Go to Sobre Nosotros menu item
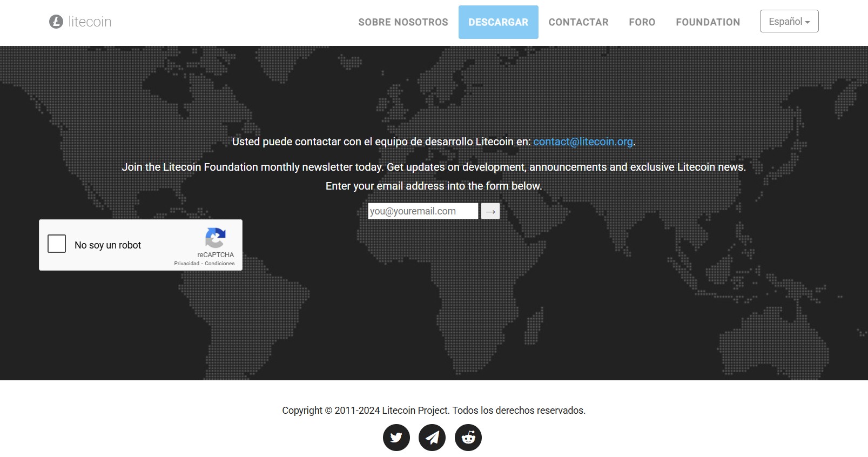 click(x=403, y=22)
